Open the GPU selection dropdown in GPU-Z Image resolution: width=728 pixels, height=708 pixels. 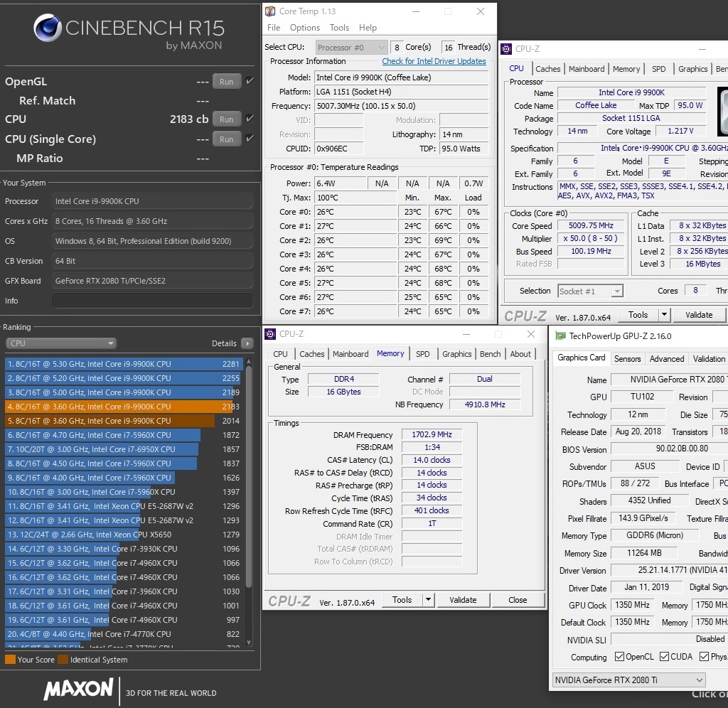click(629, 680)
